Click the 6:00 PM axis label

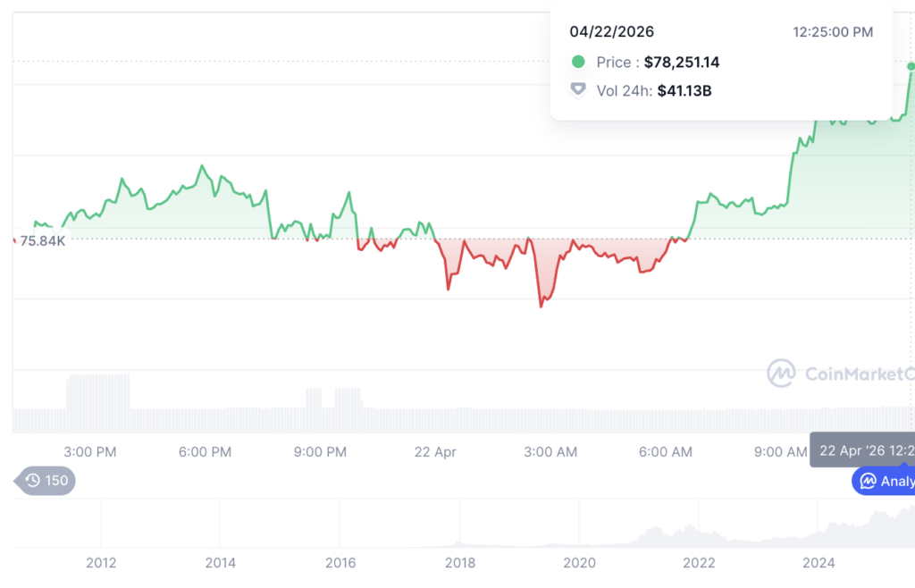(x=205, y=452)
